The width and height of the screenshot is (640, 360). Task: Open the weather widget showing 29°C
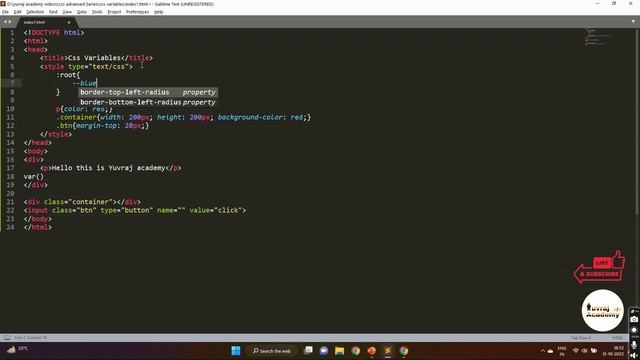17,349
